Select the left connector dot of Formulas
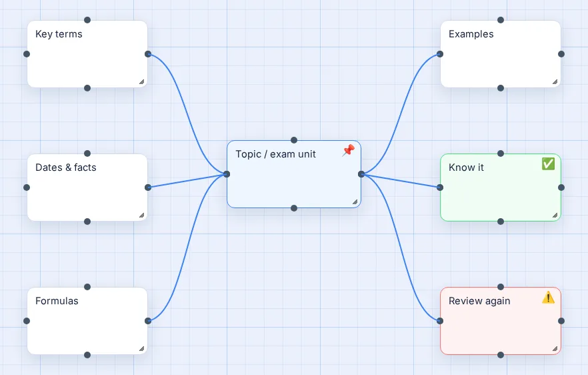Screen dimensions: 588x375 (x=27, y=321)
